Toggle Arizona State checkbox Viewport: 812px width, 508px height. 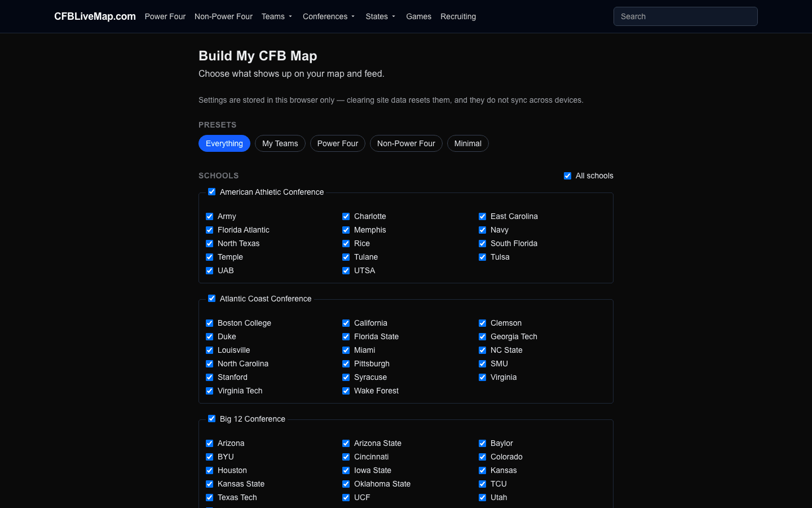point(346,443)
